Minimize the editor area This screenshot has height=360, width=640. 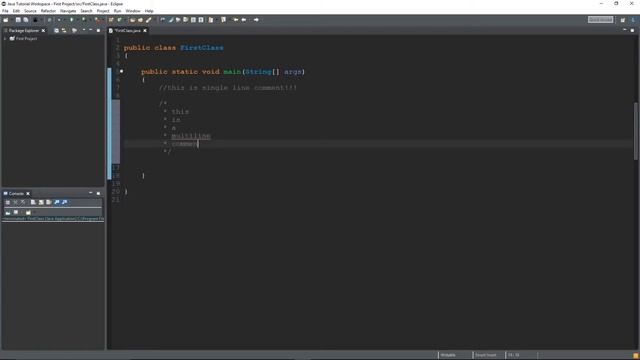click(x=624, y=30)
